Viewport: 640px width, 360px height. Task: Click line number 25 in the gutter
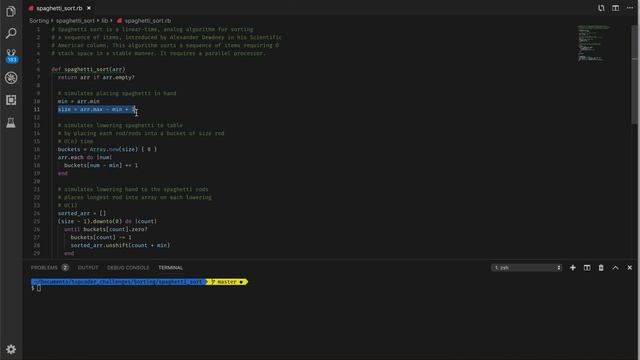coord(37,221)
